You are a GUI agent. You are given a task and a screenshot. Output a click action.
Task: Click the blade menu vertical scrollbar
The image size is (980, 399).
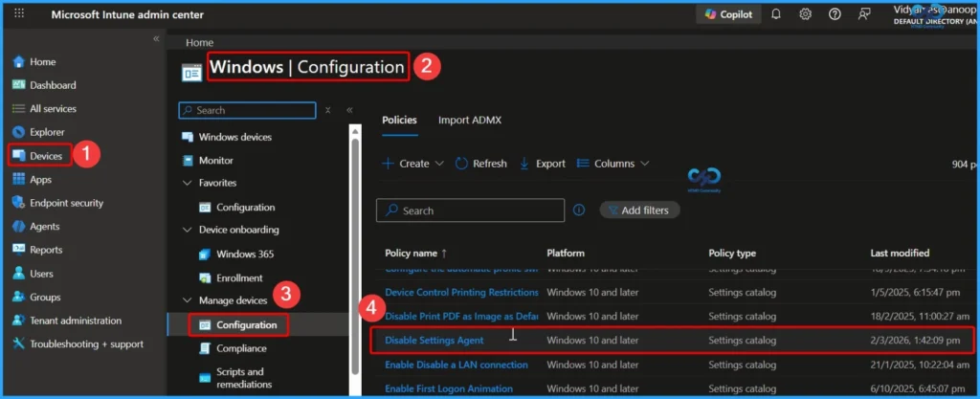pyautogui.click(x=355, y=255)
